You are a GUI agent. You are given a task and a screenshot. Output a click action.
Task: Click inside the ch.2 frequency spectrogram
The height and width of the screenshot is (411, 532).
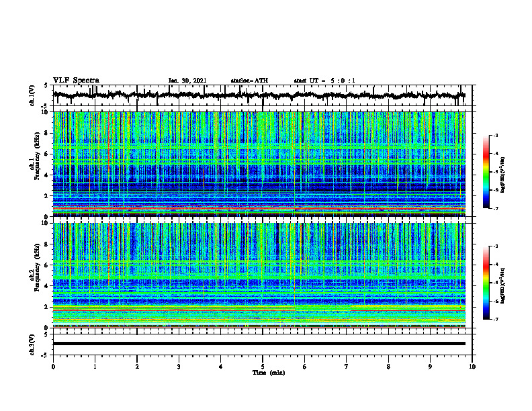click(259, 275)
